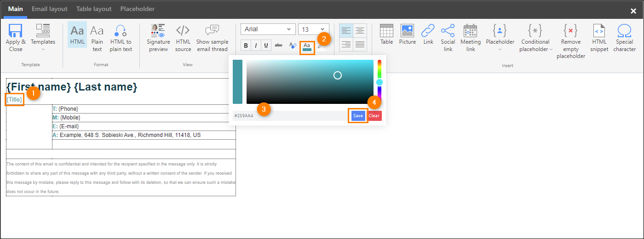The height and width of the screenshot is (239, 644).
Task: Convert HTML to plain text
Action: click(x=121, y=38)
